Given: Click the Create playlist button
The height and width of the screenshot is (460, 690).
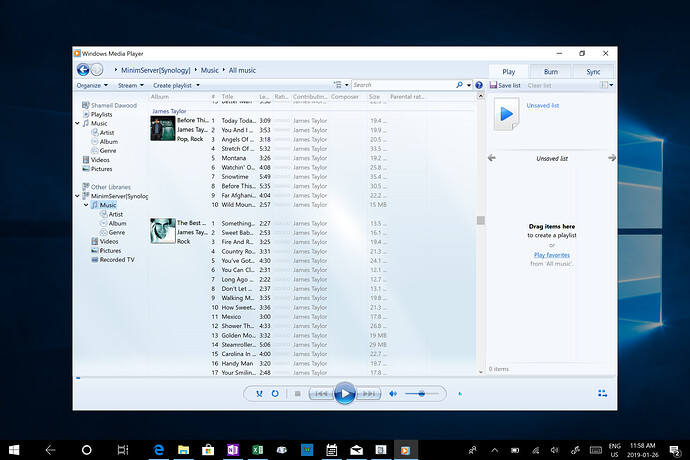Looking at the screenshot, I should point(172,85).
